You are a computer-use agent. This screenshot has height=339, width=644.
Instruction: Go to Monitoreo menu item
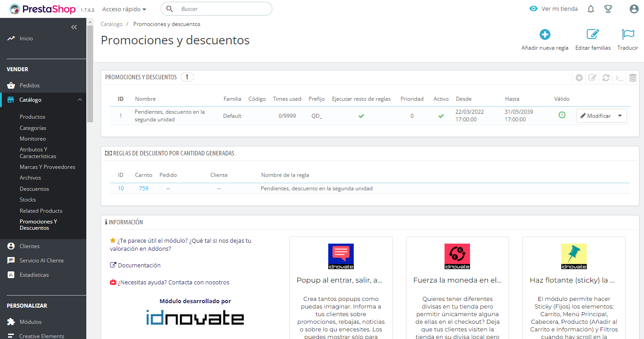click(x=33, y=139)
